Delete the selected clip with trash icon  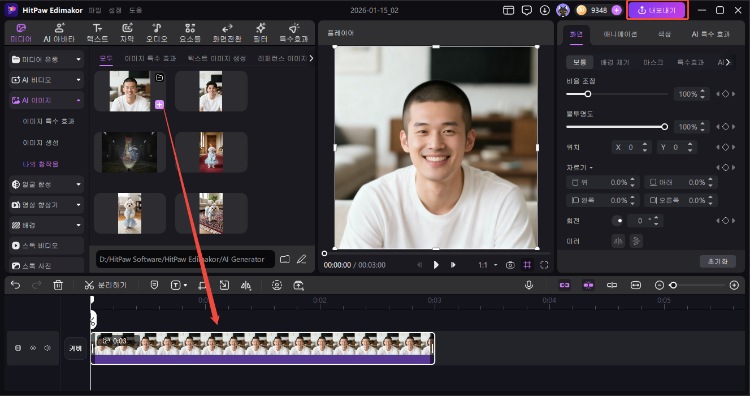coord(58,286)
